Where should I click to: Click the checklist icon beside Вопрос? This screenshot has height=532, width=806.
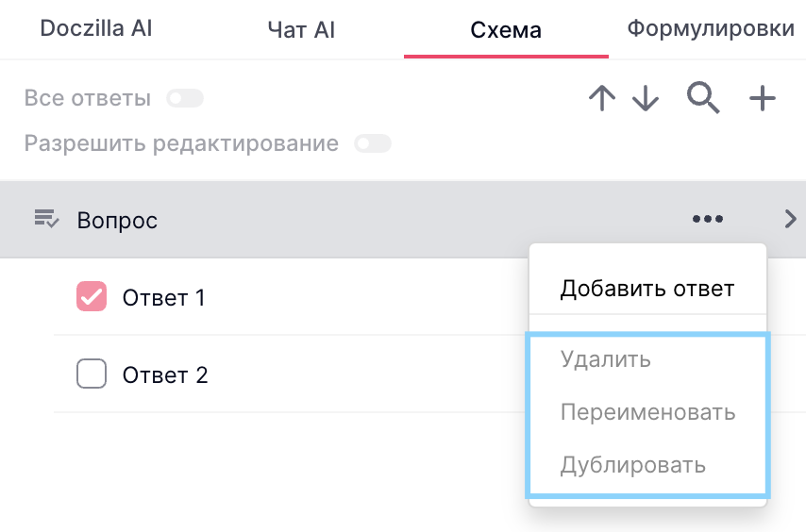(x=46, y=220)
